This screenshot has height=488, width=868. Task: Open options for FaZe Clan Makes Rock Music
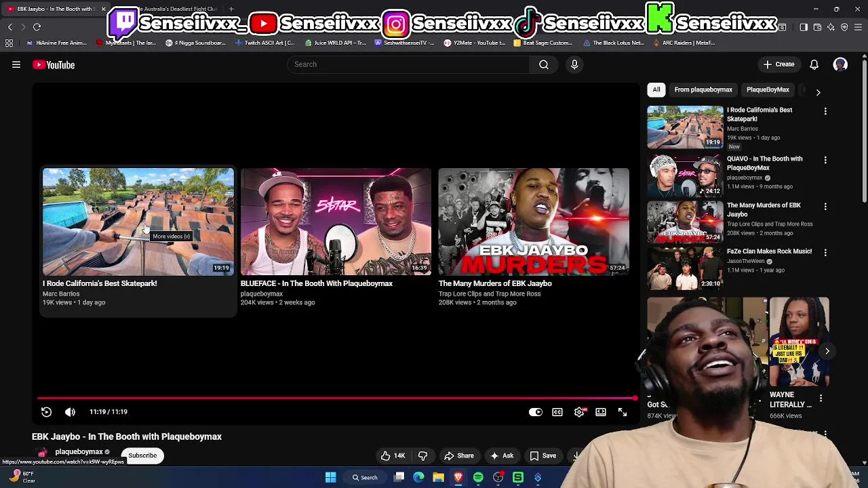click(825, 252)
